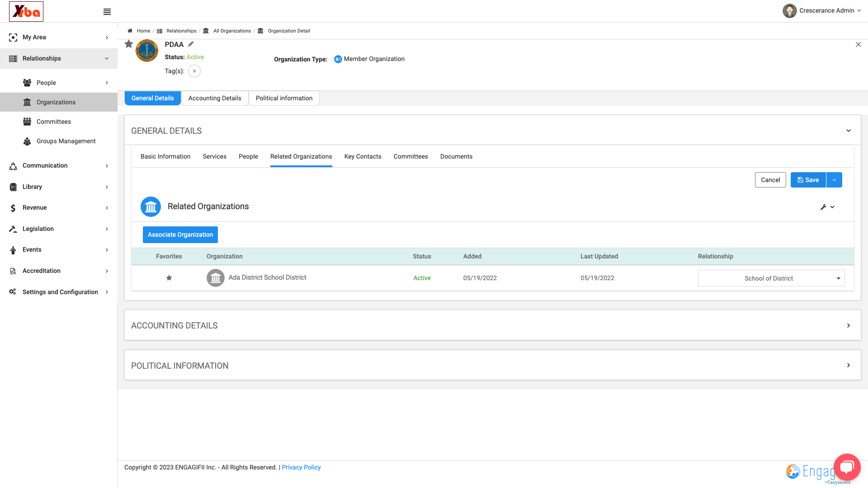Open Committees in the sidebar

pyautogui.click(x=59, y=122)
